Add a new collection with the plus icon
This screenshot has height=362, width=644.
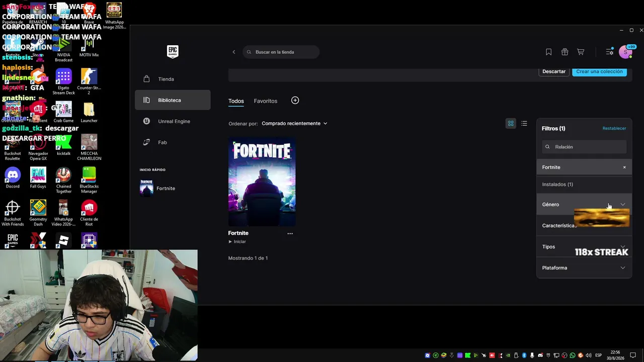295,101
